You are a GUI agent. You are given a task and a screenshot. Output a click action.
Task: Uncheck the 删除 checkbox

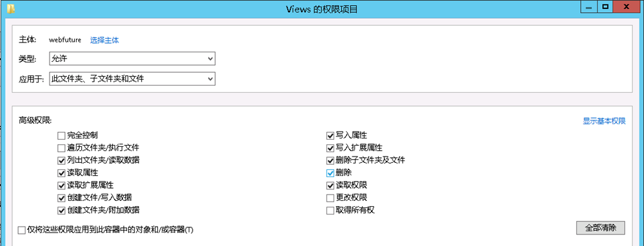tap(330, 173)
